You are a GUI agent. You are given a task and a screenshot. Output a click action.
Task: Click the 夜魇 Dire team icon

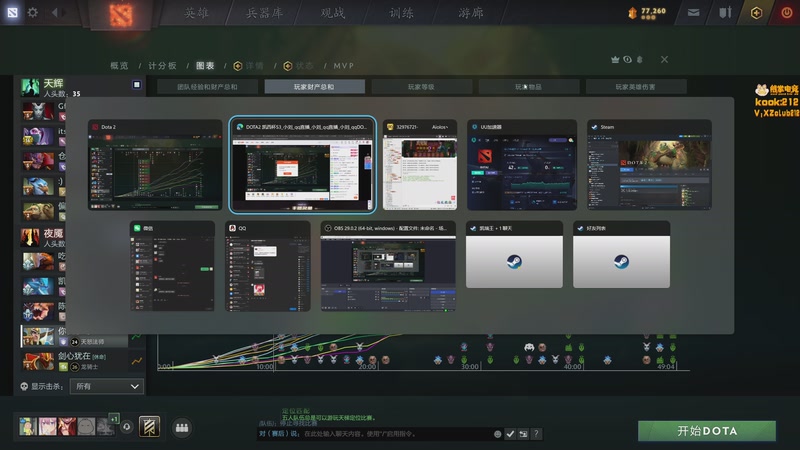pyautogui.click(x=30, y=237)
